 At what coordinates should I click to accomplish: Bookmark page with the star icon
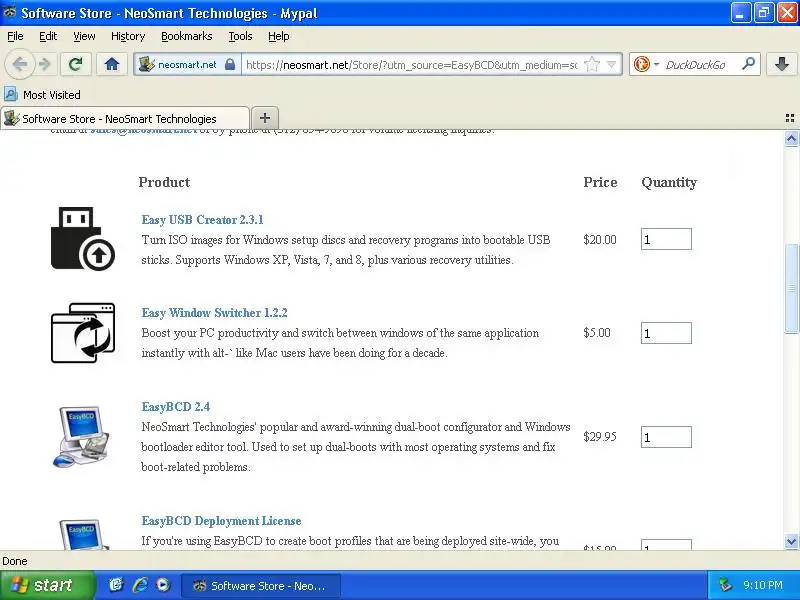592,65
